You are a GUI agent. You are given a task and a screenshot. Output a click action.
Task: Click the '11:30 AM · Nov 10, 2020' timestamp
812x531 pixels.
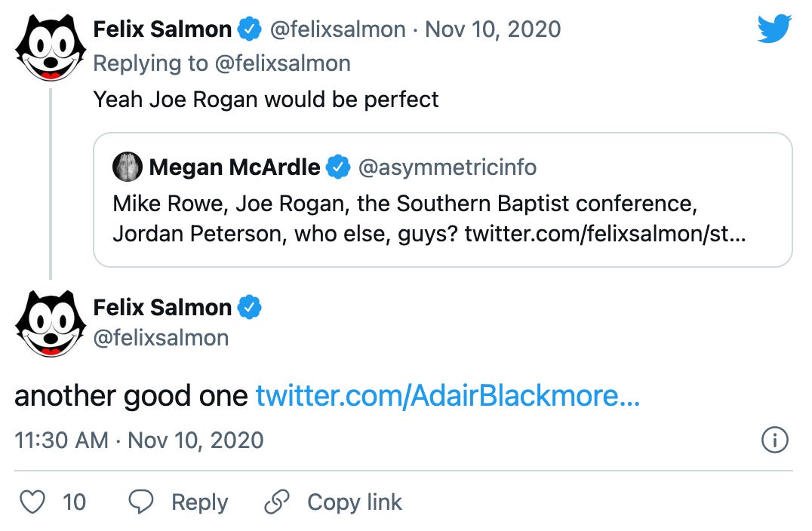(x=139, y=440)
